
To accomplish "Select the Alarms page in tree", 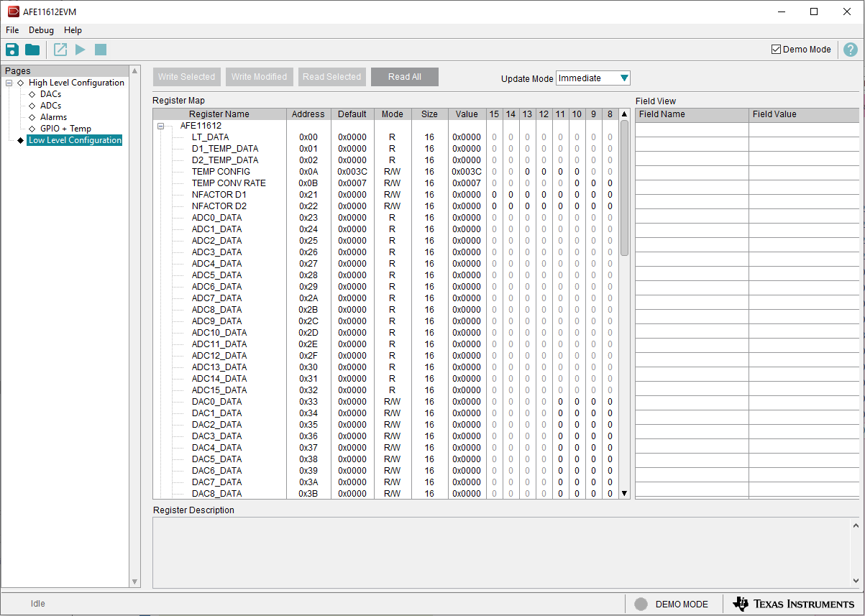I will 53,117.
